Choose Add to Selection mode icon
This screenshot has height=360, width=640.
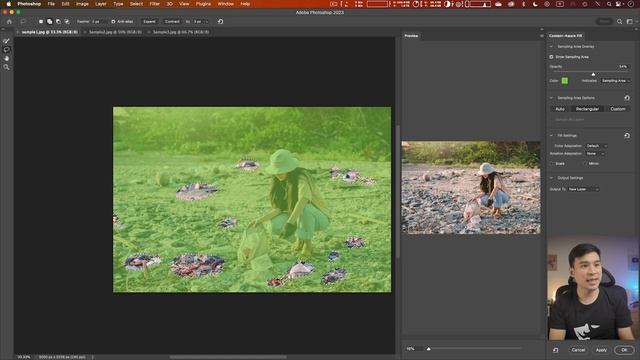tap(49, 21)
